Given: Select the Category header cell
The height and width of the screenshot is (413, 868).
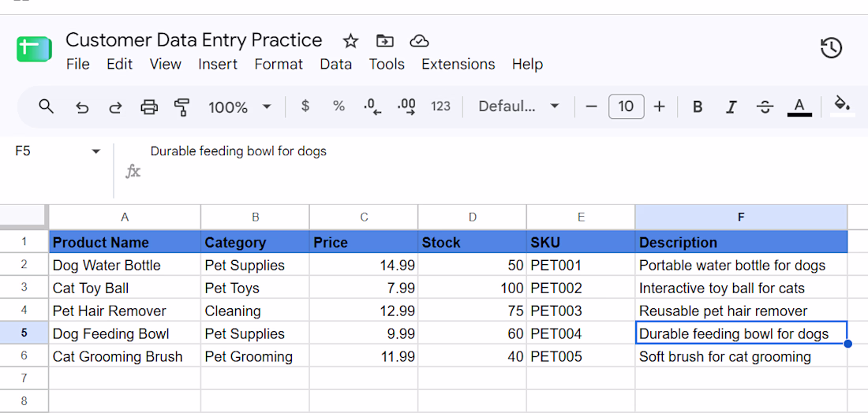Looking at the screenshot, I should coord(255,242).
